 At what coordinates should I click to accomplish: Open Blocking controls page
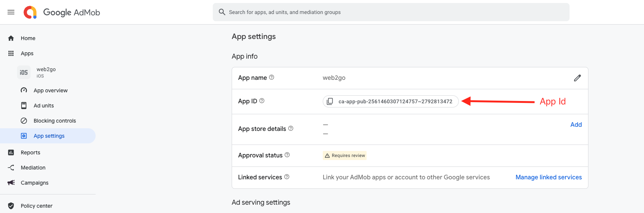[54, 121]
